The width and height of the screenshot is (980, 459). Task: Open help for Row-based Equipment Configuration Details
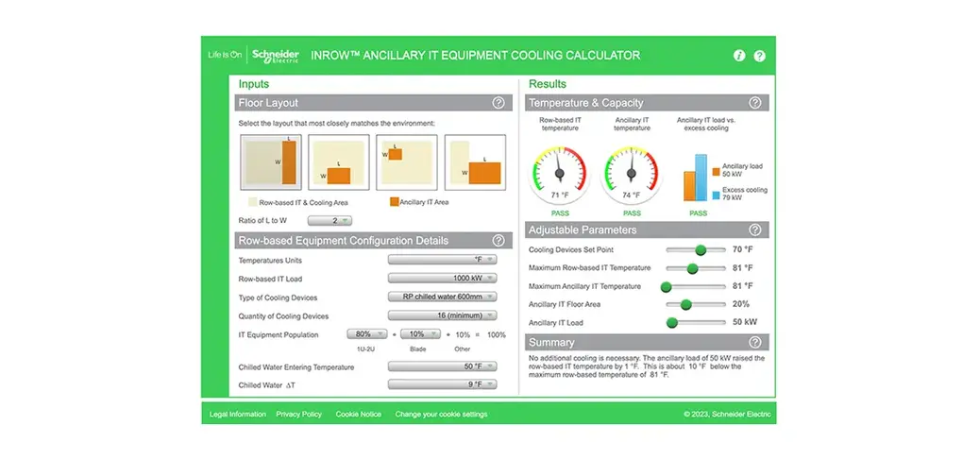498,241
